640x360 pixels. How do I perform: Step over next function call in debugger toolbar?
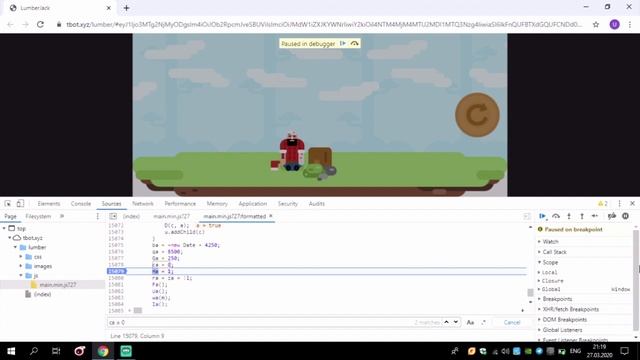pos(556,216)
